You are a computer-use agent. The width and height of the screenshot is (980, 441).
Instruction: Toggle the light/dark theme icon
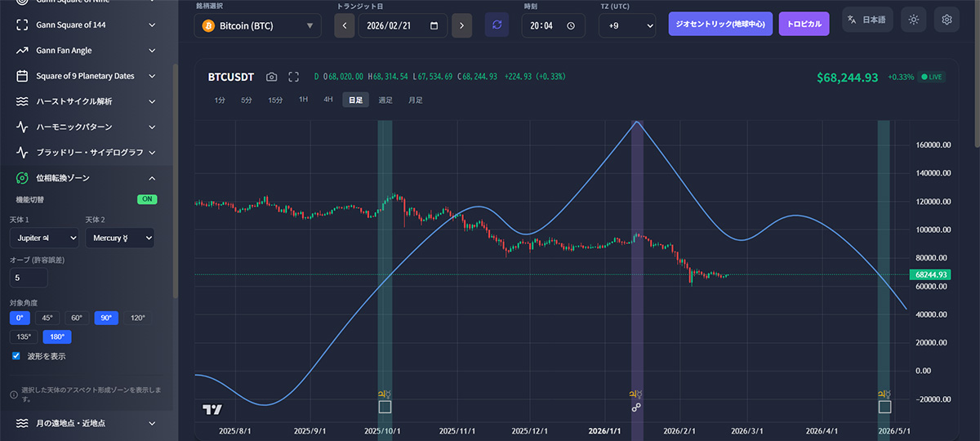[913, 20]
